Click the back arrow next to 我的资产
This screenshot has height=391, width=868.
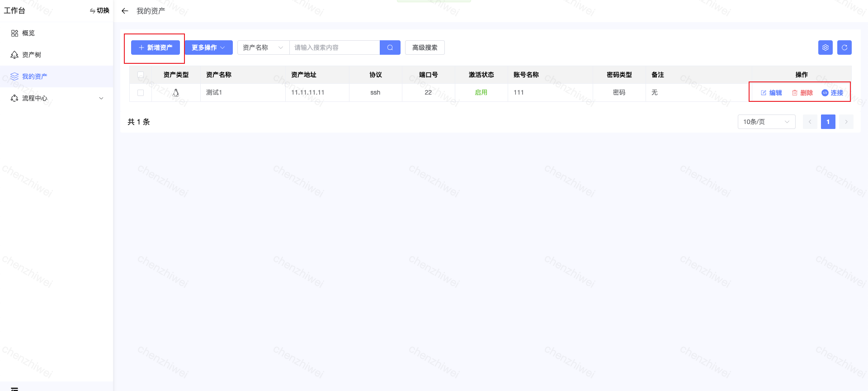(125, 11)
